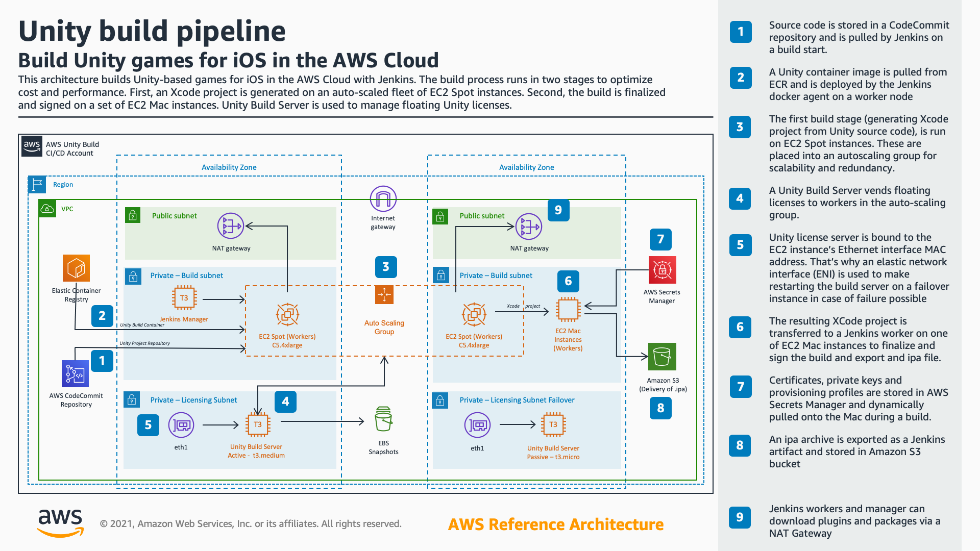The image size is (980, 551).
Task: Click the AWS Reference Architecture footer text
Action: (555, 524)
